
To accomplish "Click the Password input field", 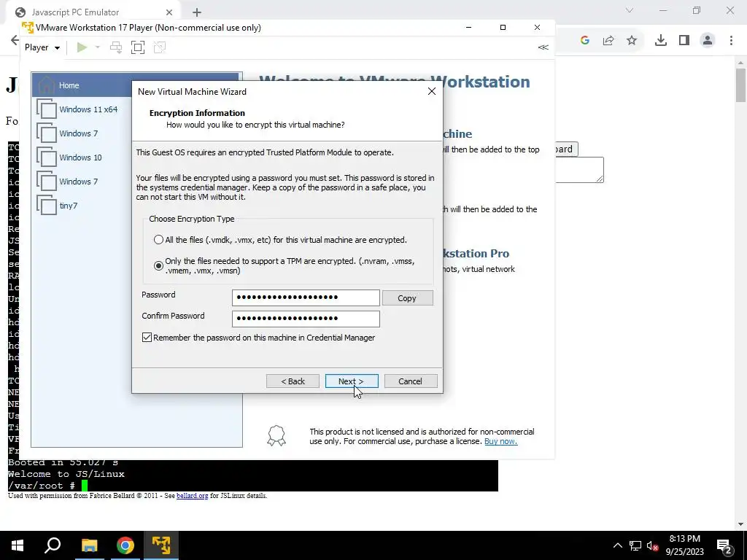I will pyautogui.click(x=306, y=297).
